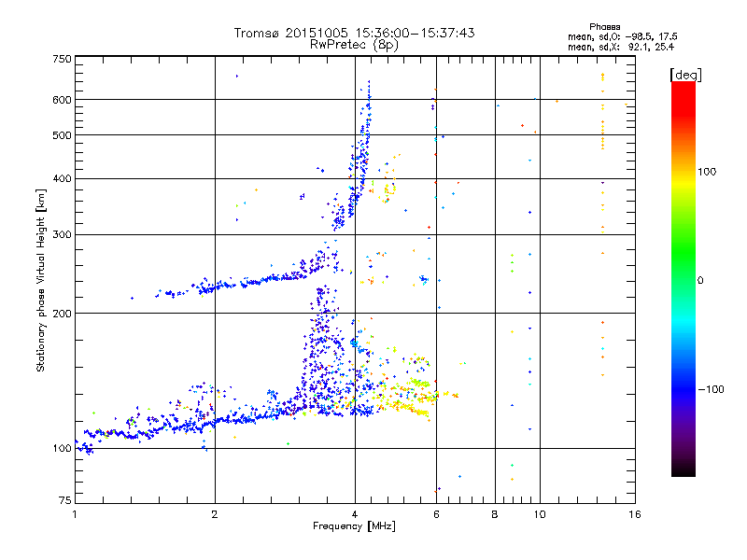Click the y-axis label '400'
The height and width of the screenshot is (560, 747).
[62, 178]
